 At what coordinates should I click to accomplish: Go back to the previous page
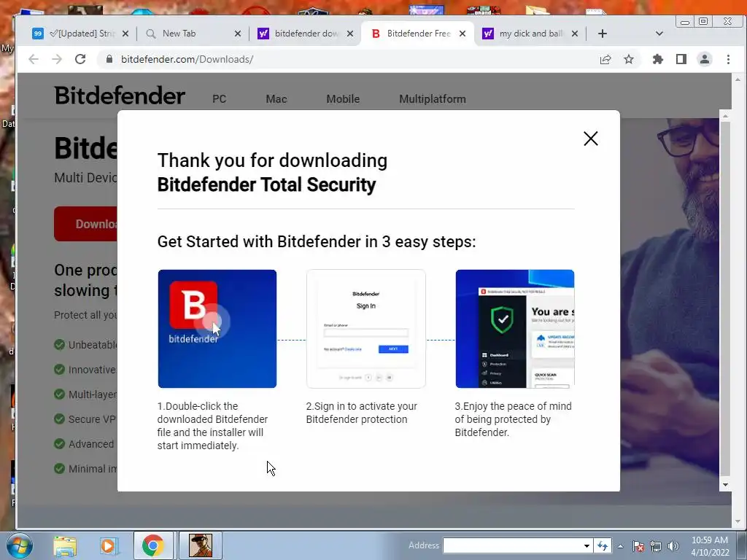click(34, 59)
